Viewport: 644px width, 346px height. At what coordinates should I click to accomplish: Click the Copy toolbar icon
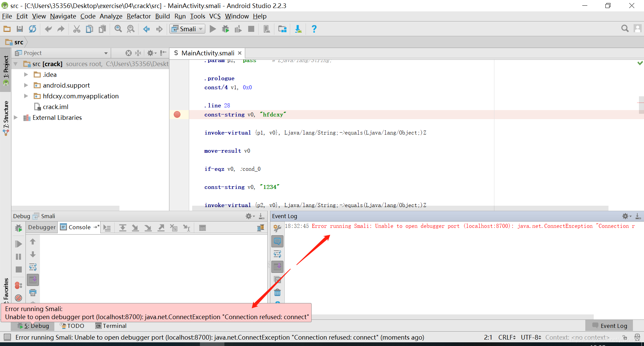[90, 29]
